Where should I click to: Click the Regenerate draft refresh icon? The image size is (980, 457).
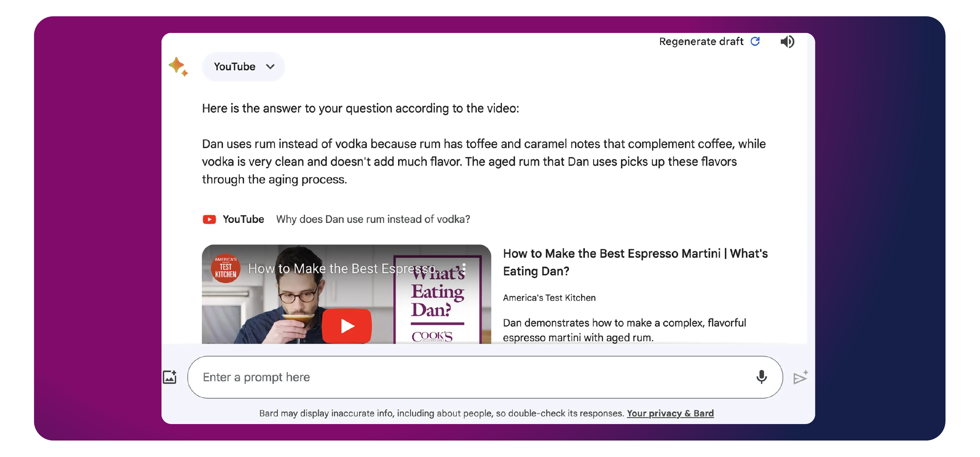point(755,41)
